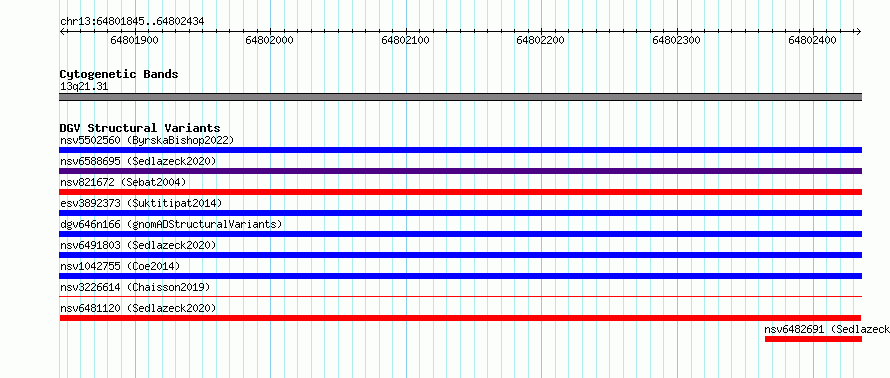890x378 pixels.
Task: Select the nsv6491803 (Sedlazeck2020) label
Action: (138, 245)
